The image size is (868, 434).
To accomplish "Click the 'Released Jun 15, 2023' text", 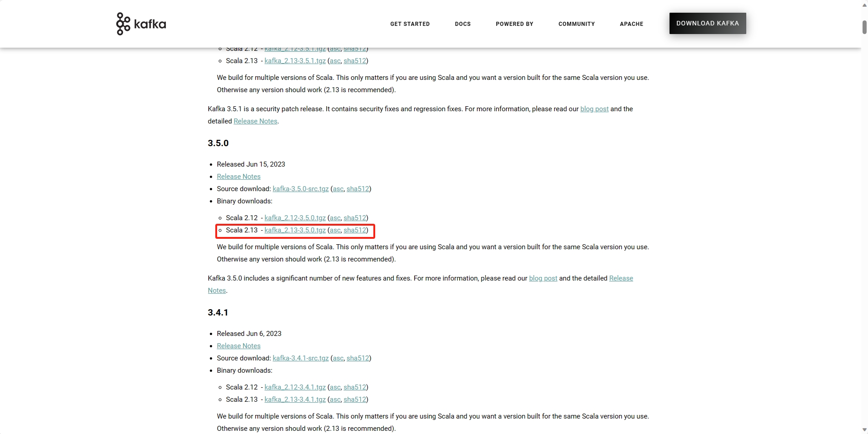I will (x=251, y=164).
